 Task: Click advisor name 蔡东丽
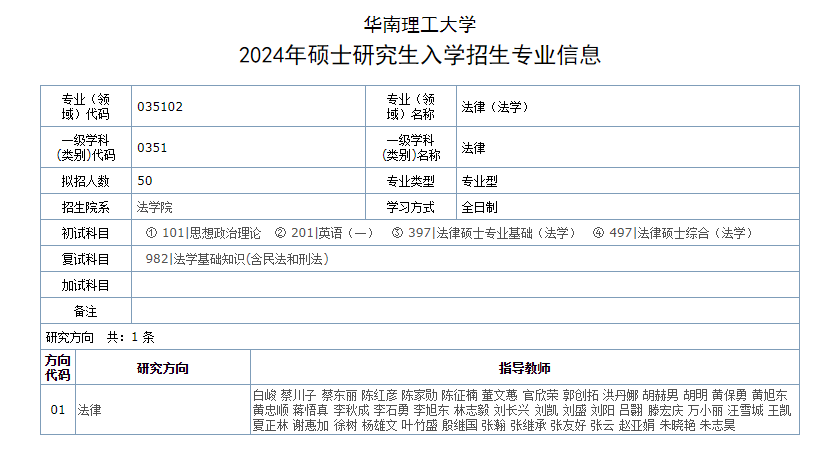(x=339, y=395)
